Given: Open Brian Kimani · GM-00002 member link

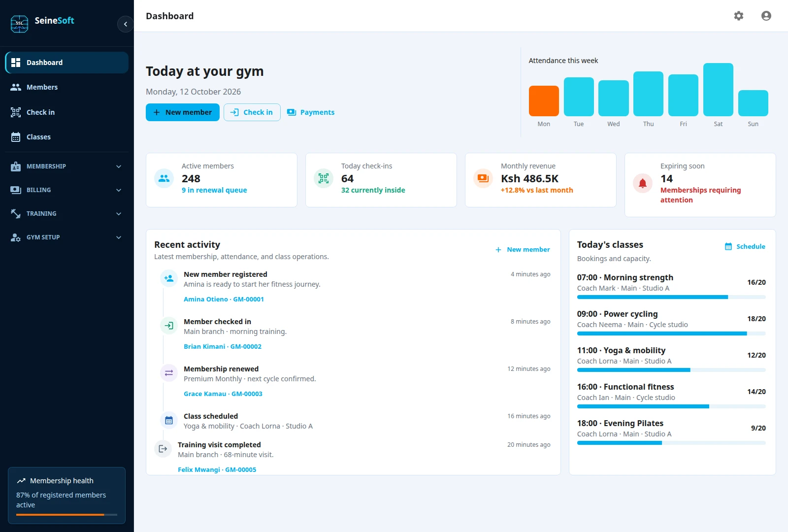Looking at the screenshot, I should [x=223, y=346].
